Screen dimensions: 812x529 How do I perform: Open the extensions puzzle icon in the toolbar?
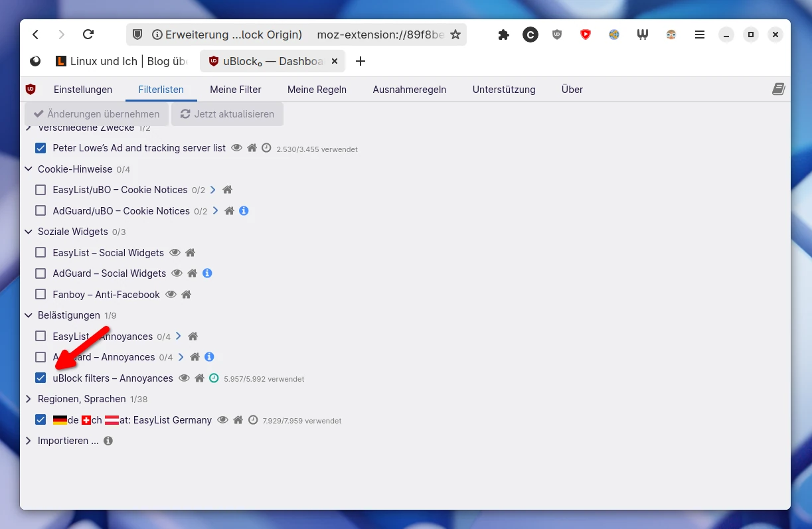(503, 35)
